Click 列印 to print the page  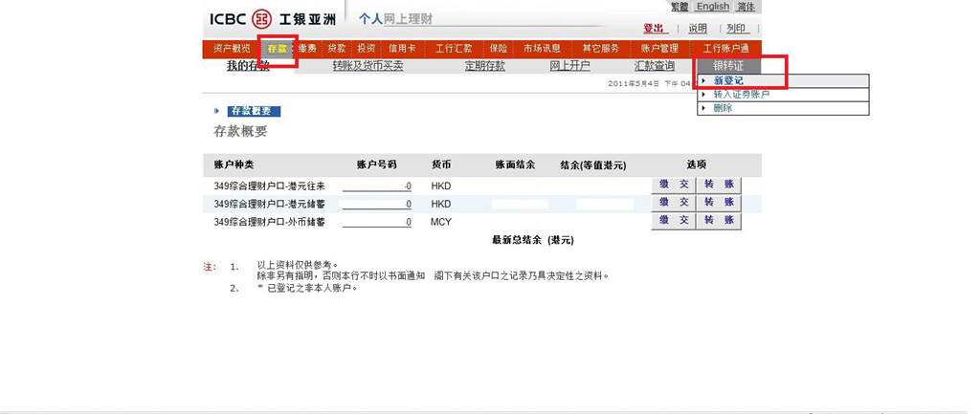[736, 29]
